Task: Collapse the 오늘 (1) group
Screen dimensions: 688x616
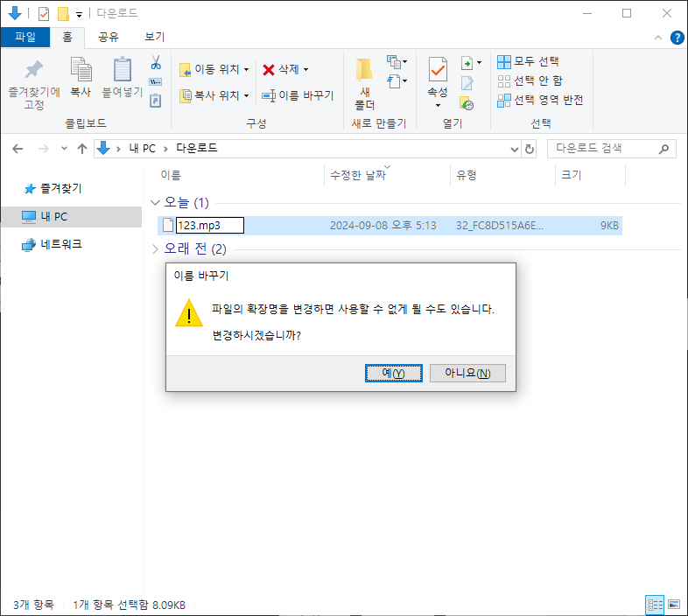Action: [154, 203]
